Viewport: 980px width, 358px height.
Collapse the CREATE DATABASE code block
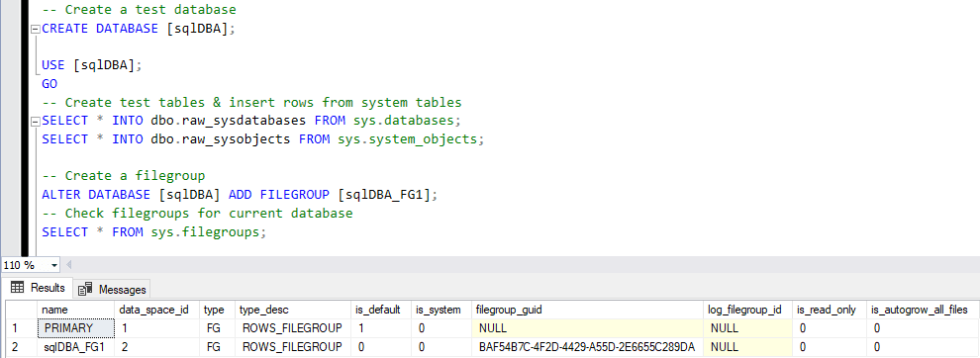click(x=35, y=29)
